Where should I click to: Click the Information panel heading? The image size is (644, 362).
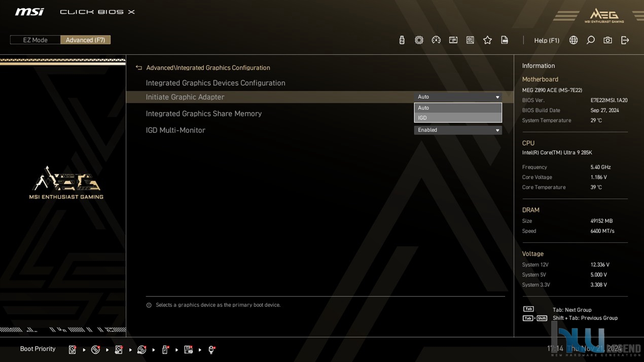coord(539,66)
